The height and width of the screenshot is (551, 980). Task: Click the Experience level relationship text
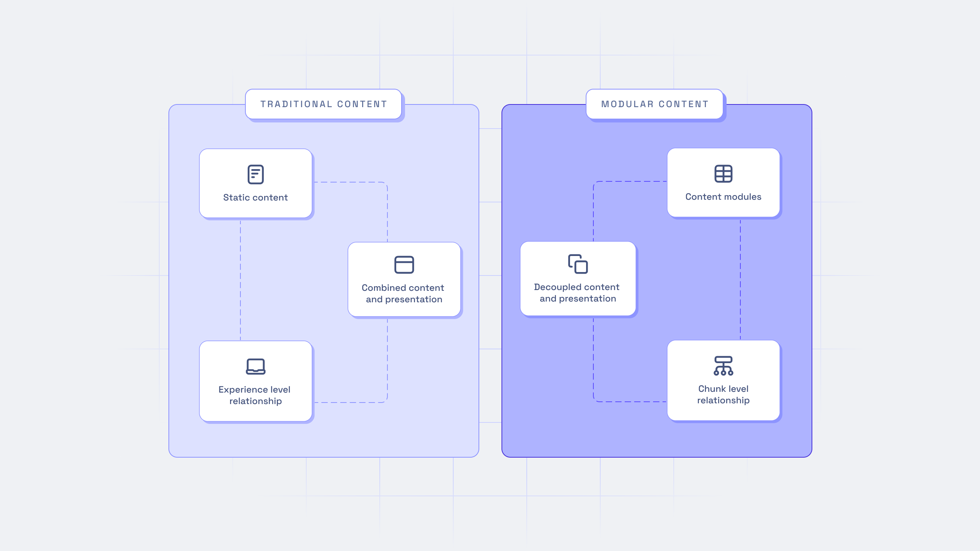click(x=255, y=395)
